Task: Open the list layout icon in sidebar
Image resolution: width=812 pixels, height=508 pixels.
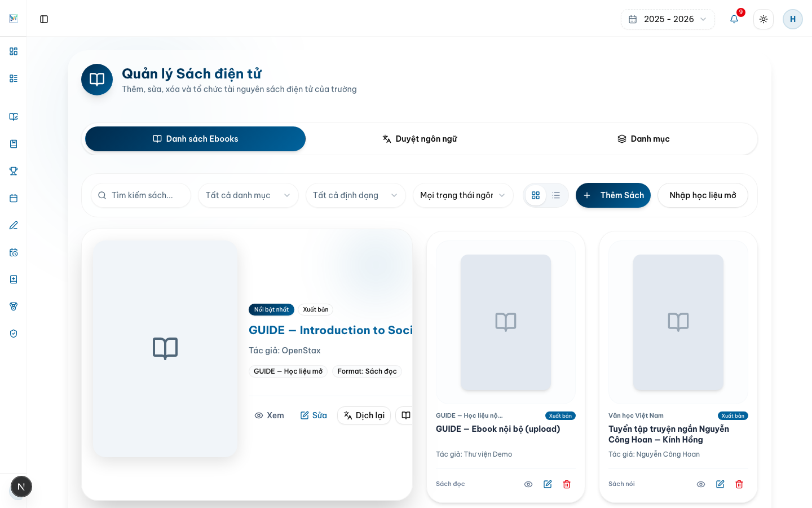Action: pos(14,78)
